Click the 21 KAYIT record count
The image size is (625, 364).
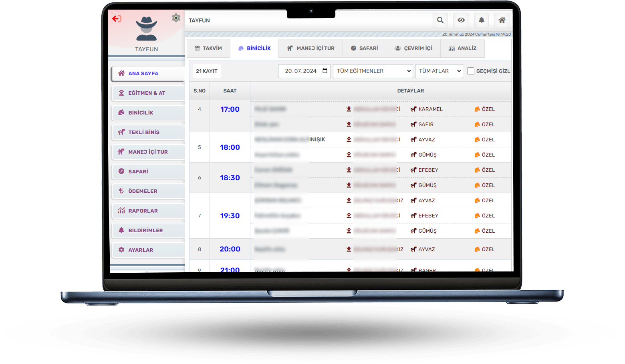tap(207, 71)
